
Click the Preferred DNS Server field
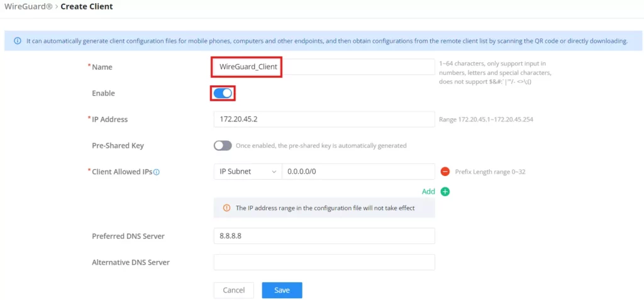tap(324, 236)
